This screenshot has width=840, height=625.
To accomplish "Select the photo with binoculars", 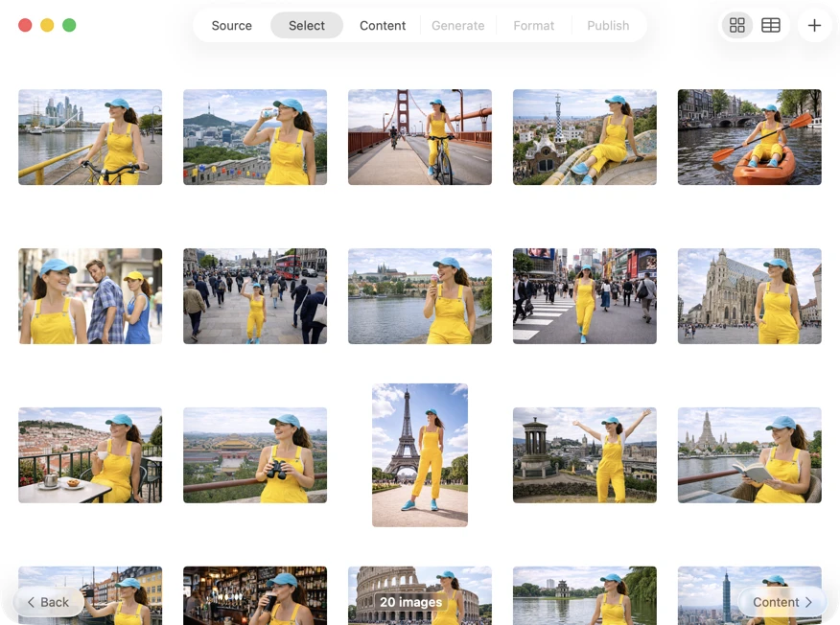I will [254, 454].
